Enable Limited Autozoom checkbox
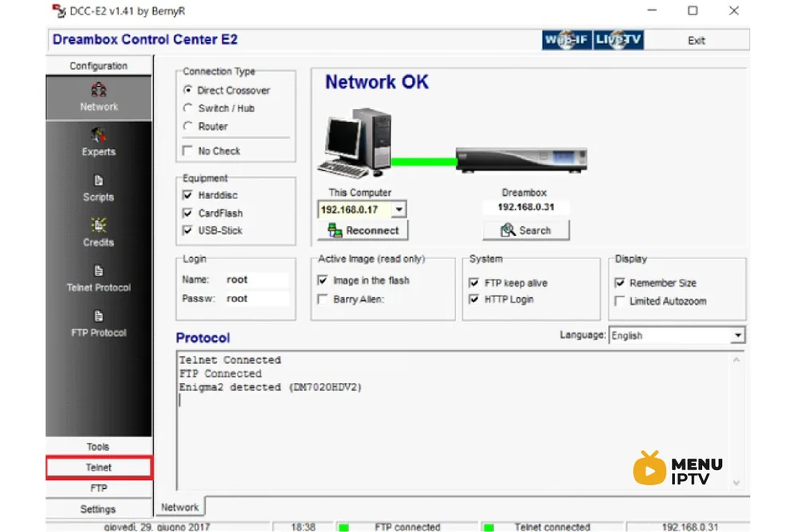The width and height of the screenshot is (797, 532). pyautogui.click(x=619, y=301)
